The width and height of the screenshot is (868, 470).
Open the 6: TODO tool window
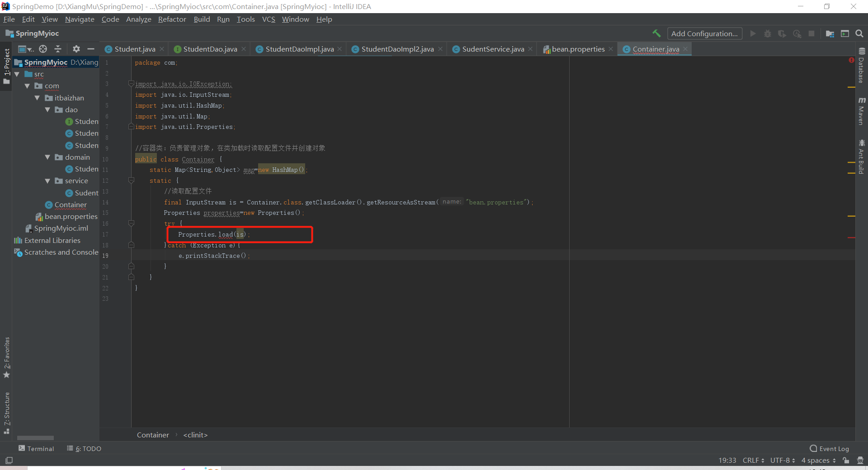coord(84,448)
